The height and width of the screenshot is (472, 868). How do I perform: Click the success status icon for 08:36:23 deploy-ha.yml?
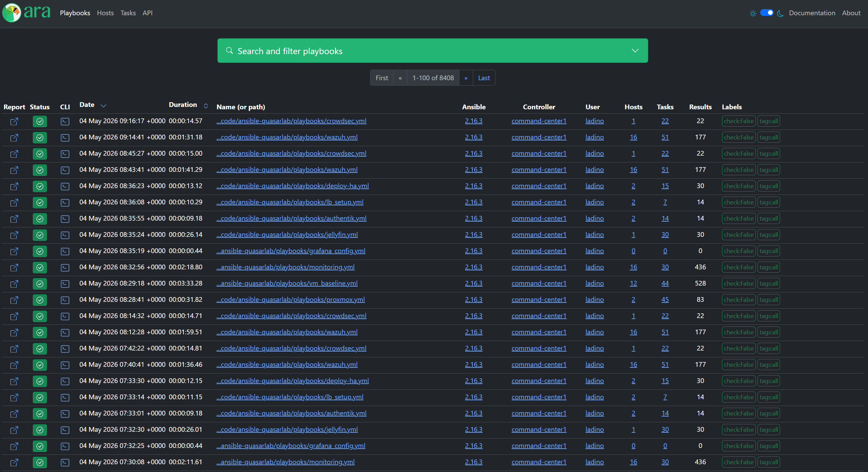coord(40,186)
